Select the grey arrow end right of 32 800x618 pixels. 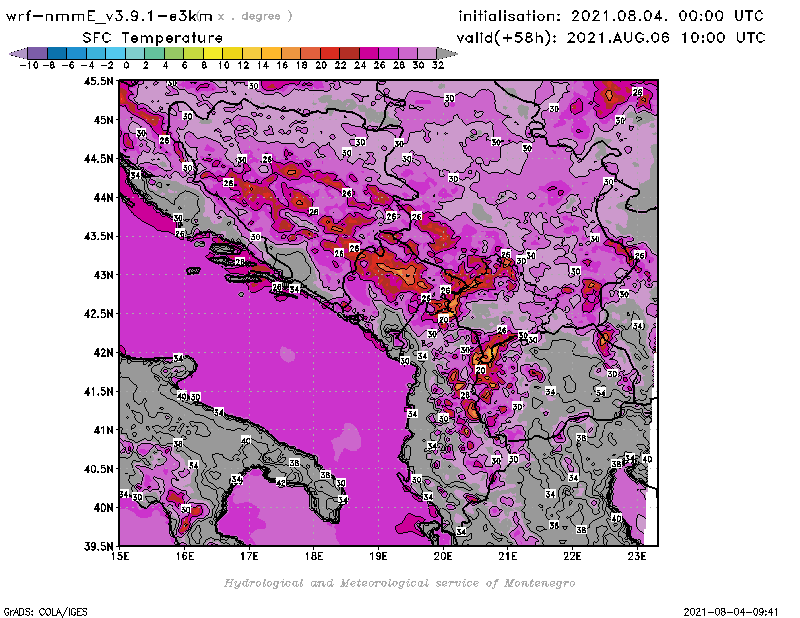(x=447, y=53)
